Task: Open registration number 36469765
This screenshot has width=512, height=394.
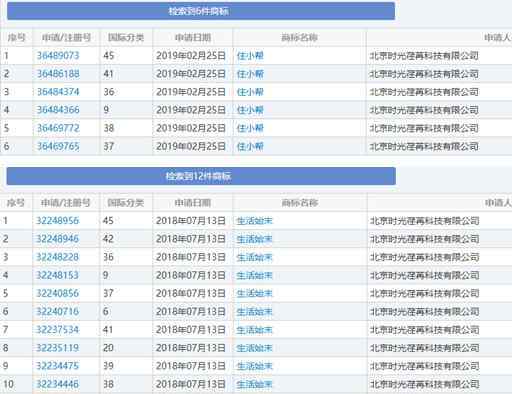Action: pos(58,146)
